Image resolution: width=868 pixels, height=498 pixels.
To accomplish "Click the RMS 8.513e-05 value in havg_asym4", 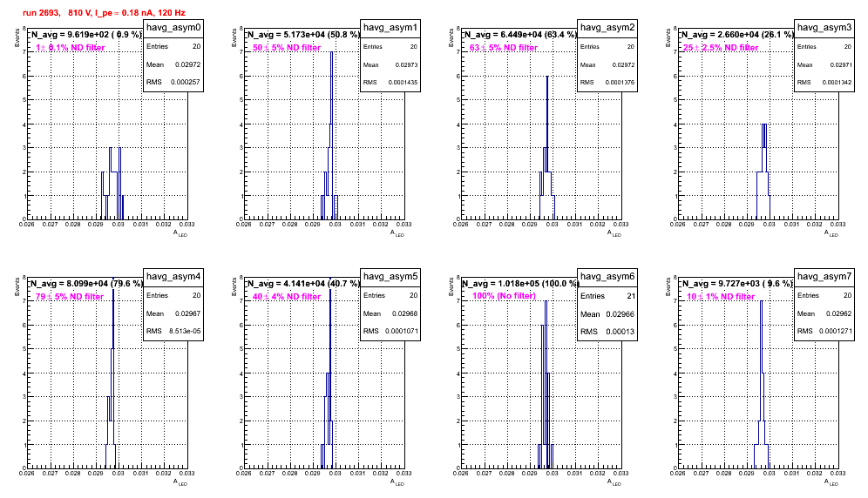I will click(x=185, y=331).
